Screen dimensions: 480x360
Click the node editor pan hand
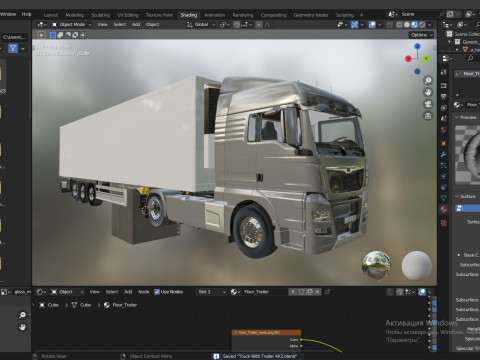click(x=23, y=327)
